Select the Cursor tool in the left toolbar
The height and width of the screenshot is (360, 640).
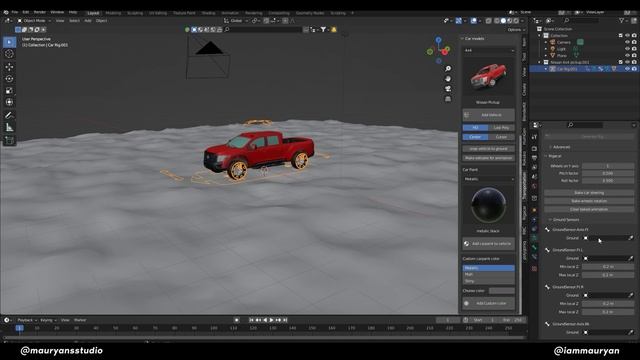pyautogui.click(x=9, y=54)
